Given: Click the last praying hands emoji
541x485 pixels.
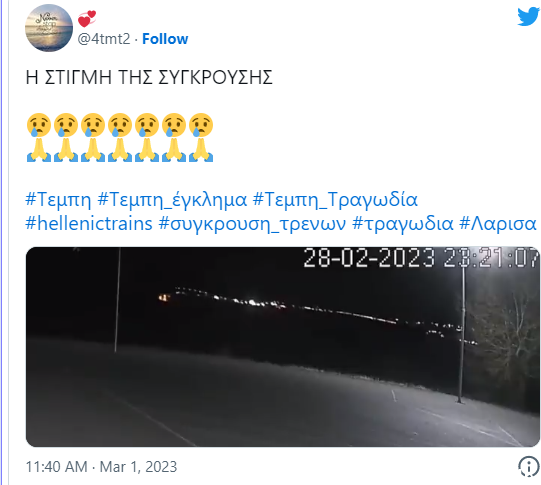Looking at the screenshot, I should tap(201, 150).
